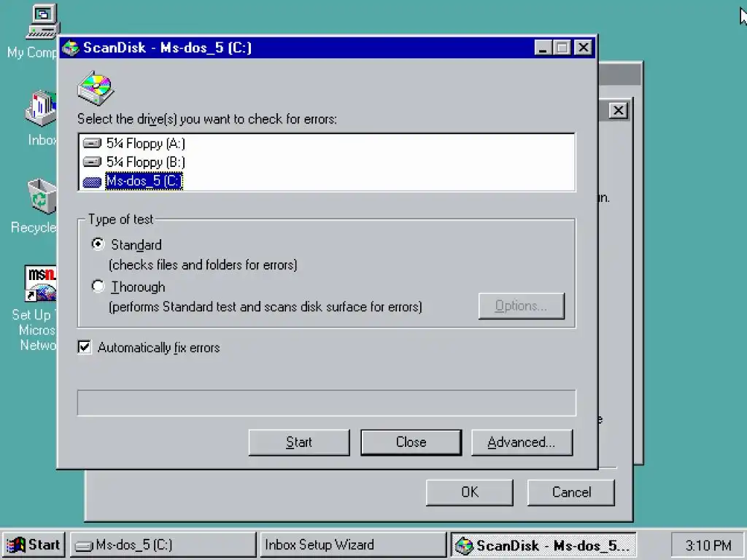Viewport: 747px width, 560px height.
Task: Close the ScanDisk dialog with Close button
Action: pyautogui.click(x=411, y=443)
